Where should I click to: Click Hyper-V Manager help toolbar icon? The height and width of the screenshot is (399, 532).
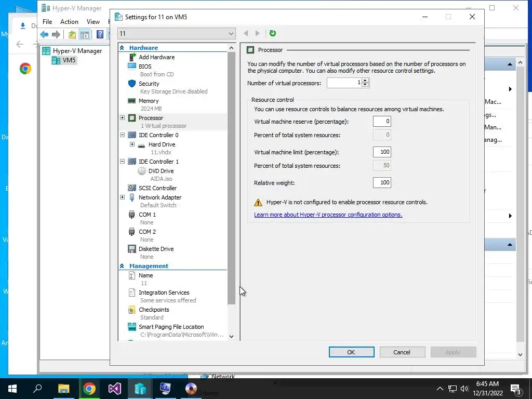100,34
